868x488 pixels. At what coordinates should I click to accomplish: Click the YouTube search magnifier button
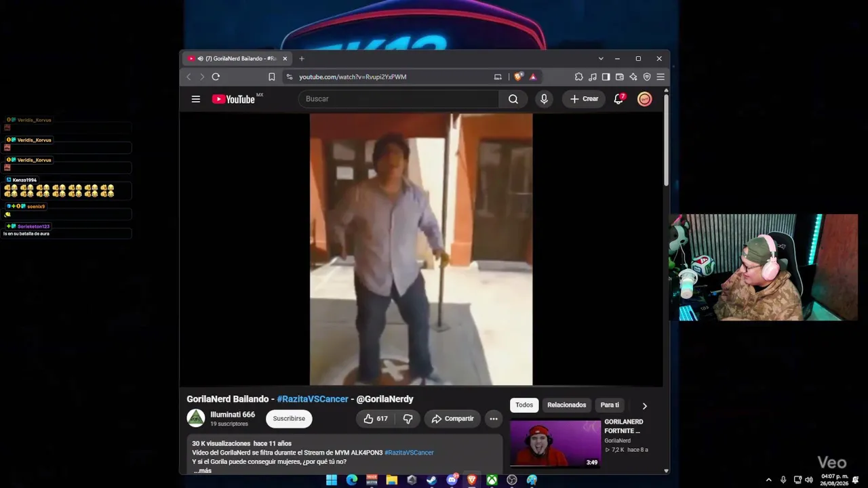click(x=513, y=99)
